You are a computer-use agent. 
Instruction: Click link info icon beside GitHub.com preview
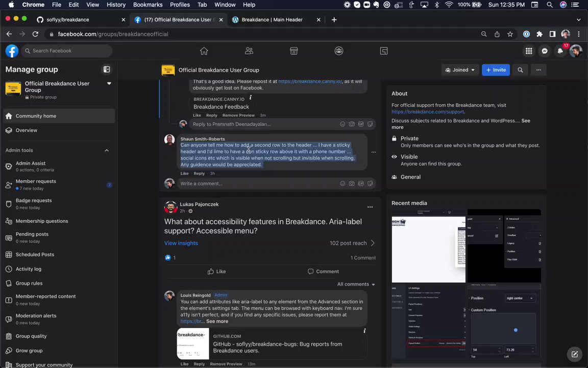[x=364, y=331]
